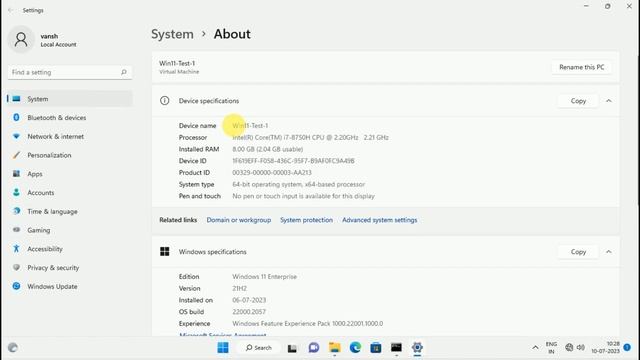Click the System breadcrumb in the header
This screenshot has width=640, height=360.
[172, 34]
